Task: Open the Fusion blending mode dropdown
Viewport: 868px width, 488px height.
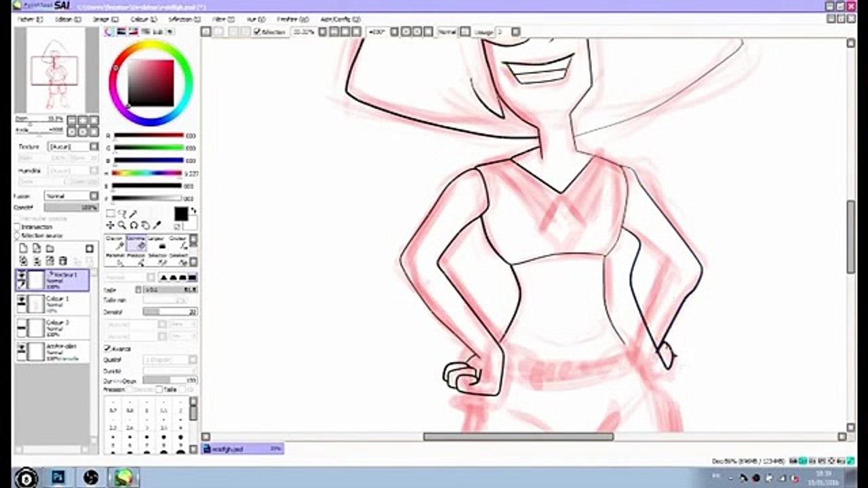Action: (71, 196)
